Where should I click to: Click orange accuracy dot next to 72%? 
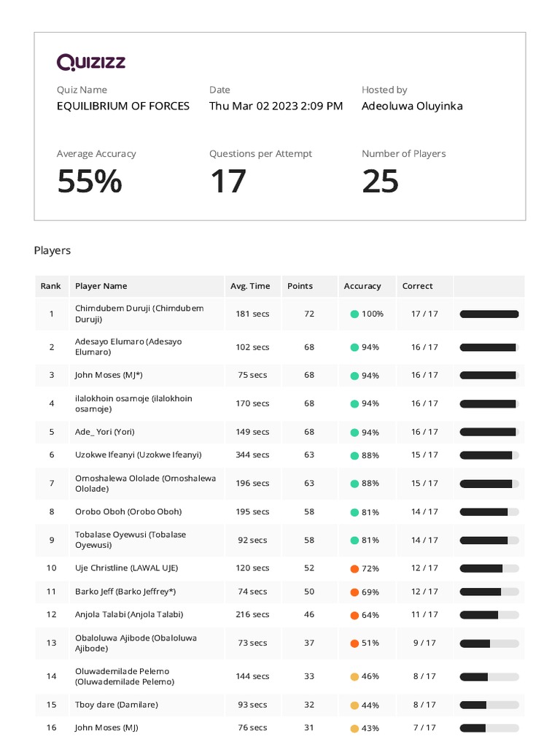pyautogui.click(x=354, y=568)
